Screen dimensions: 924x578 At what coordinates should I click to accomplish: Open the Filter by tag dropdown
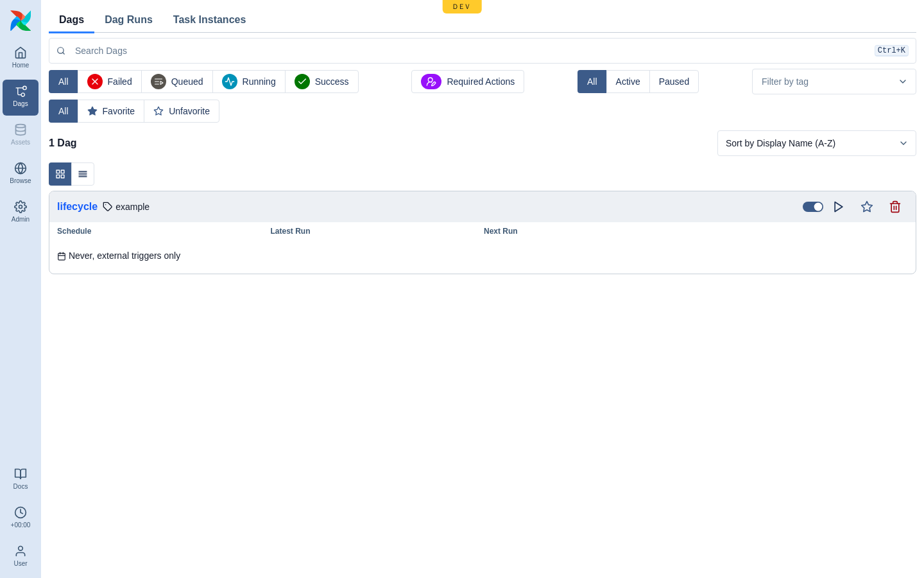pyautogui.click(x=834, y=82)
